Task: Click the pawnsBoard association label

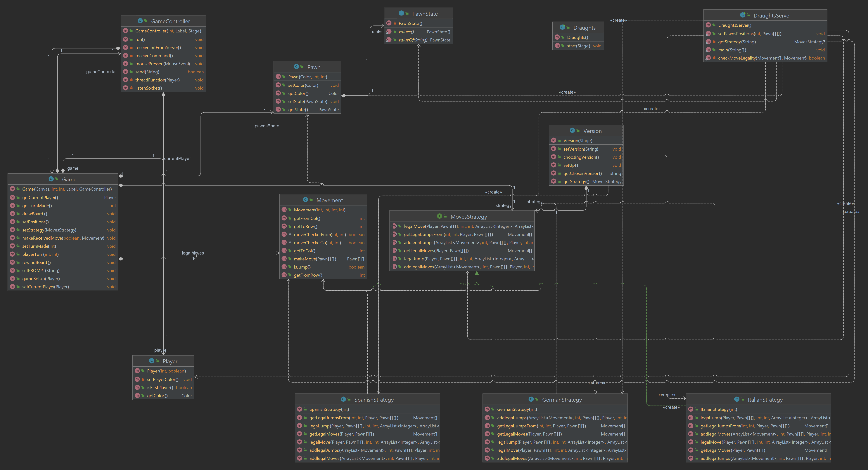Action: [x=267, y=126]
